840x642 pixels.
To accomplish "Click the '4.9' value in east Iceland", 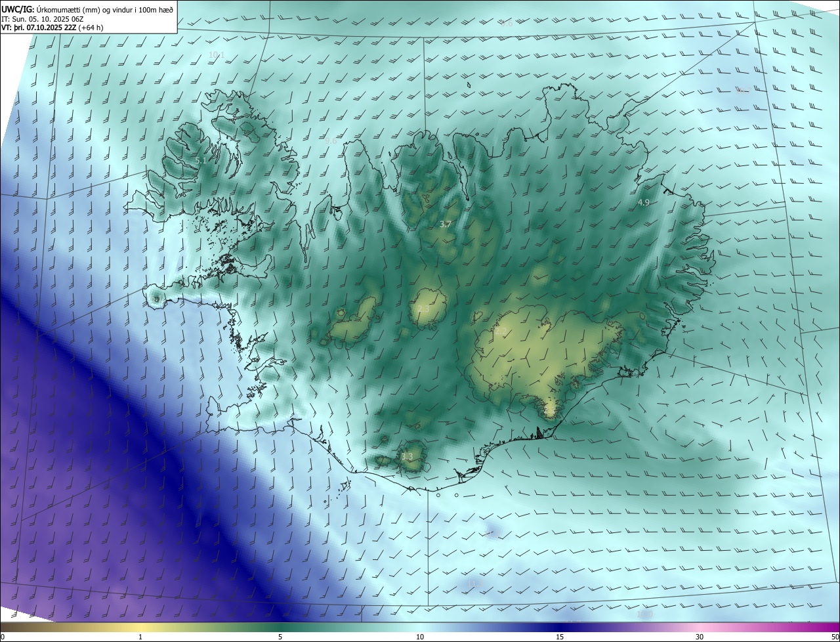I will click(x=644, y=203).
